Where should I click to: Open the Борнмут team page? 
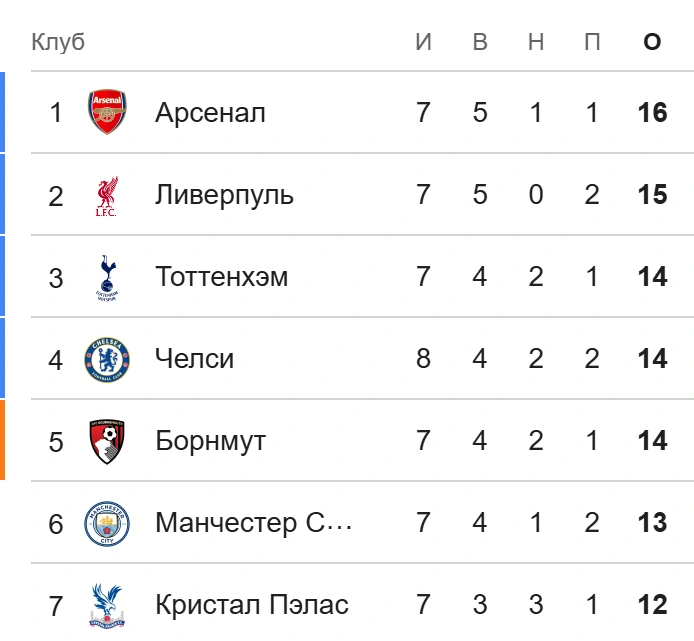click(x=210, y=440)
